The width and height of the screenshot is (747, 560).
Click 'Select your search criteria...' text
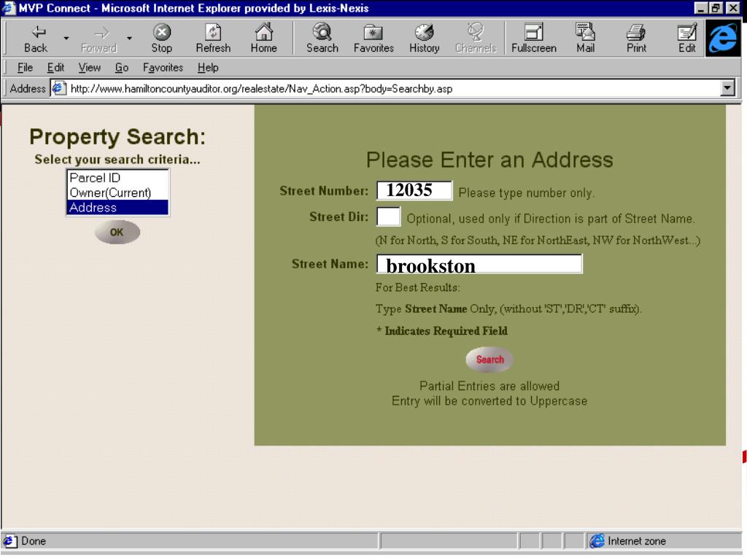click(117, 160)
